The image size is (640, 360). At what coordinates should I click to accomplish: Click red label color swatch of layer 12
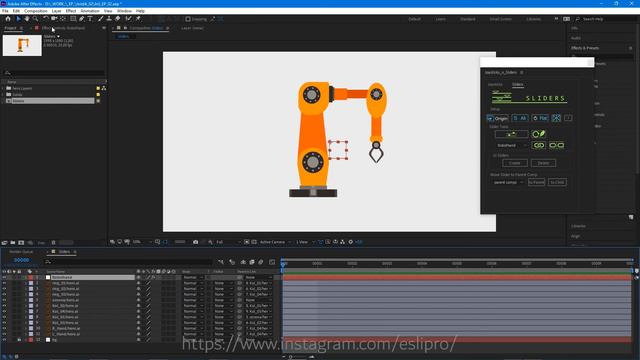pyautogui.click(x=31, y=340)
